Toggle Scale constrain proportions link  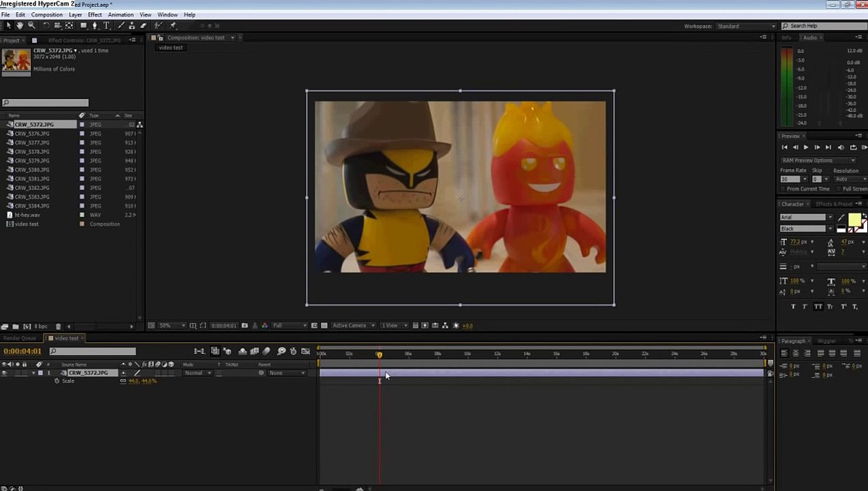pyautogui.click(x=123, y=381)
